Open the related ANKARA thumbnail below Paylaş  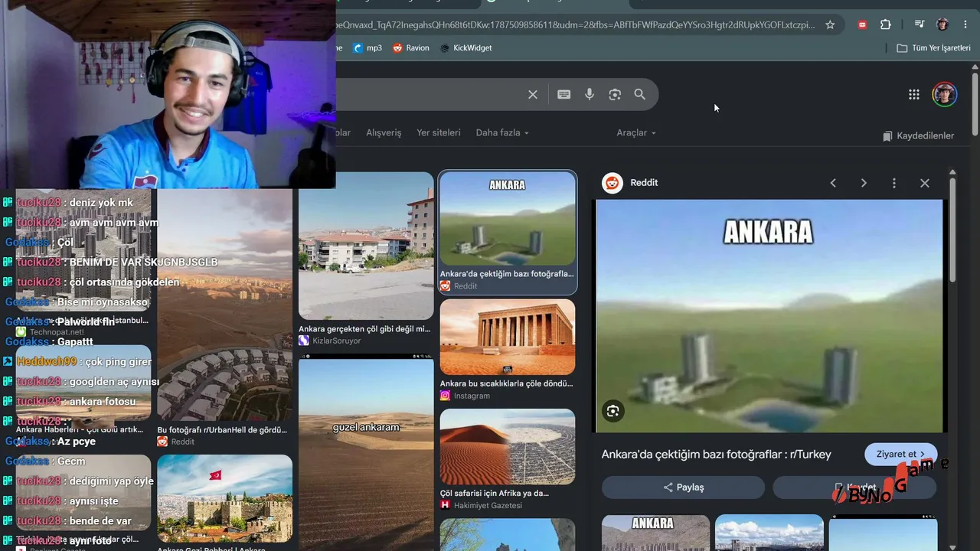click(655, 533)
